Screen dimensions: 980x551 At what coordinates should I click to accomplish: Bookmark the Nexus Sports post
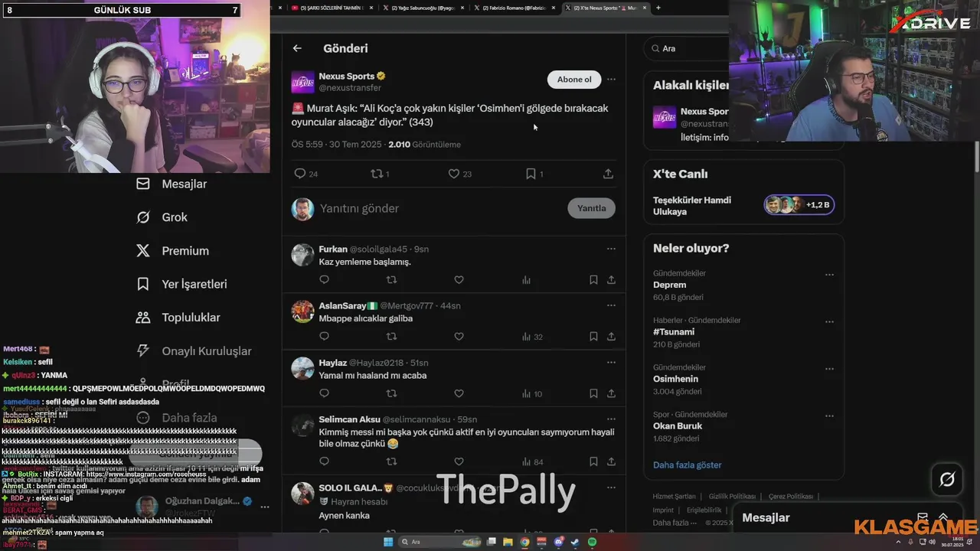pos(531,174)
